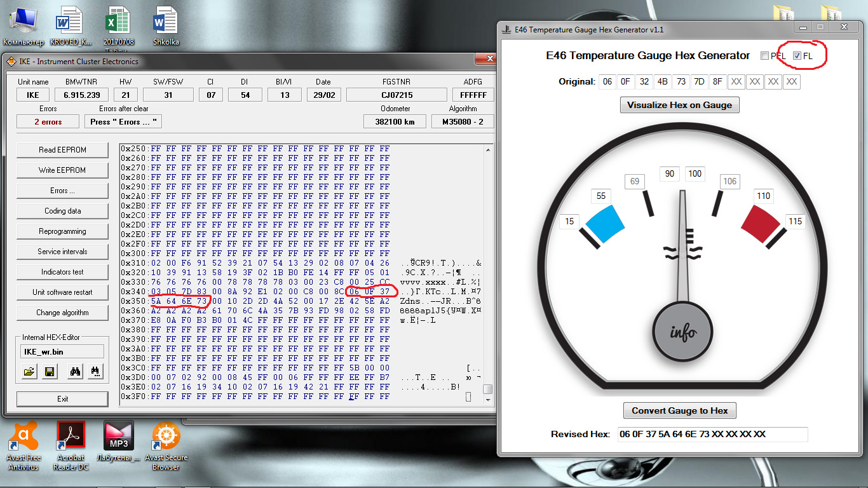Open the Shkolka Word document icon
Screen dimensions: 868x488
point(166,26)
